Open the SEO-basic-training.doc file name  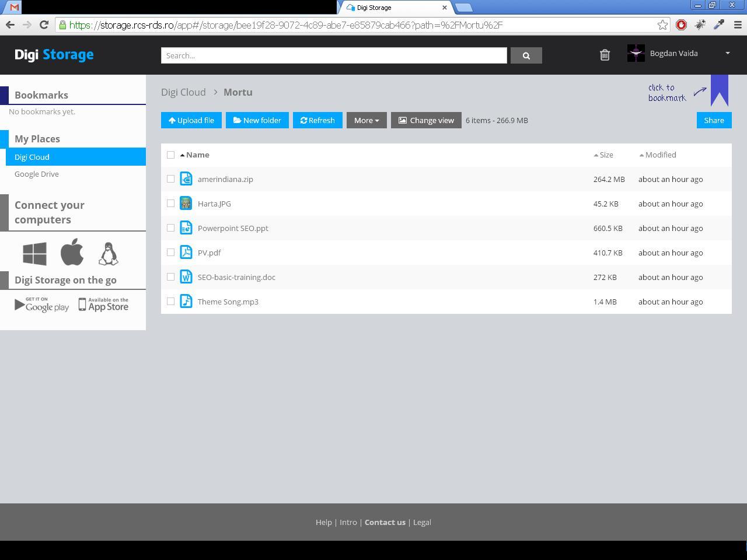pos(236,277)
